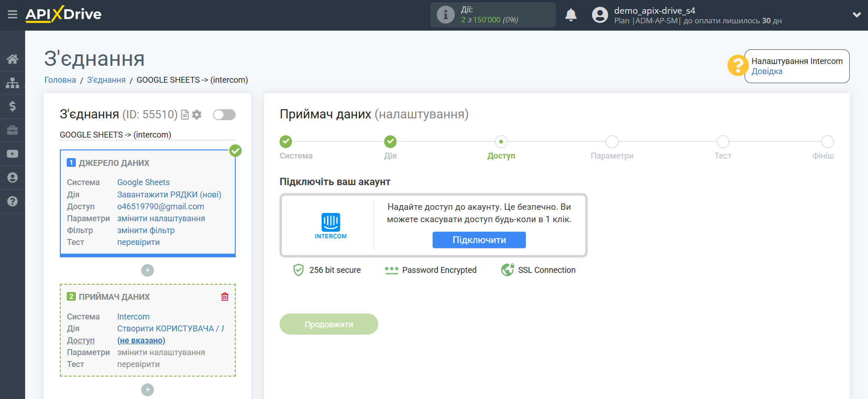
Task: Toggle the connection on/off switch
Action: (224, 115)
